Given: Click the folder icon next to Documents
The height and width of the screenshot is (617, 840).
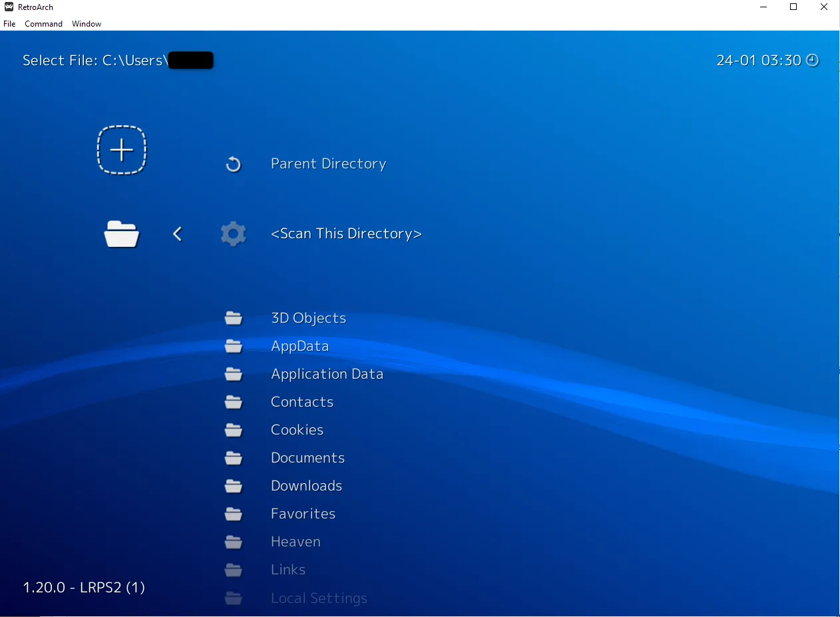Looking at the screenshot, I should point(233,458).
